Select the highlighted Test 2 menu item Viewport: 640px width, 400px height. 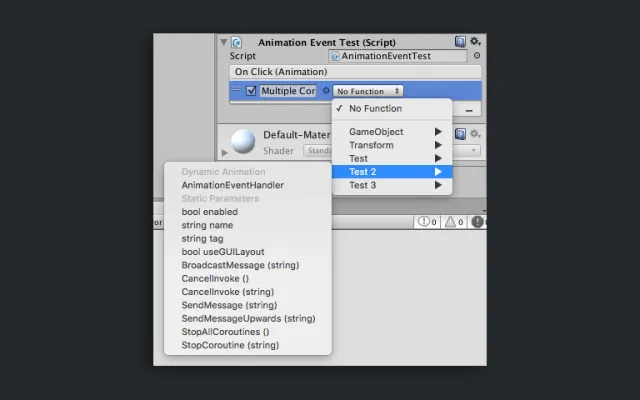[x=392, y=172]
